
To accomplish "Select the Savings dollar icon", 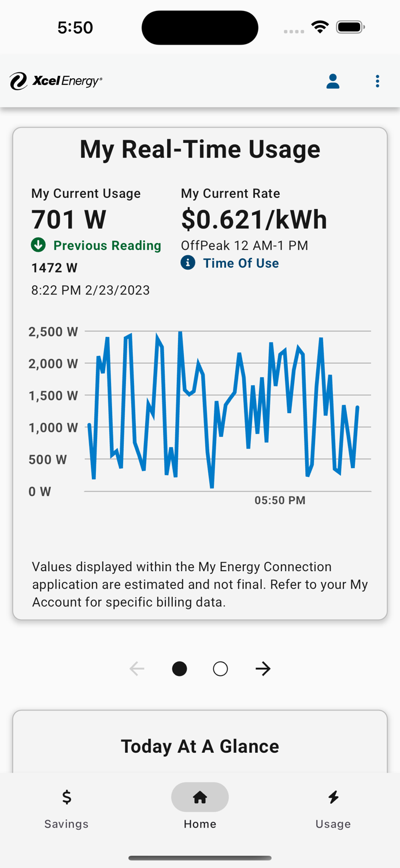I will coord(66,797).
